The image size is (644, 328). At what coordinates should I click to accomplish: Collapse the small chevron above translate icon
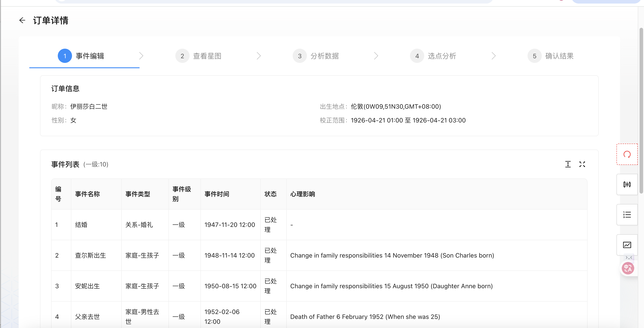click(628, 258)
